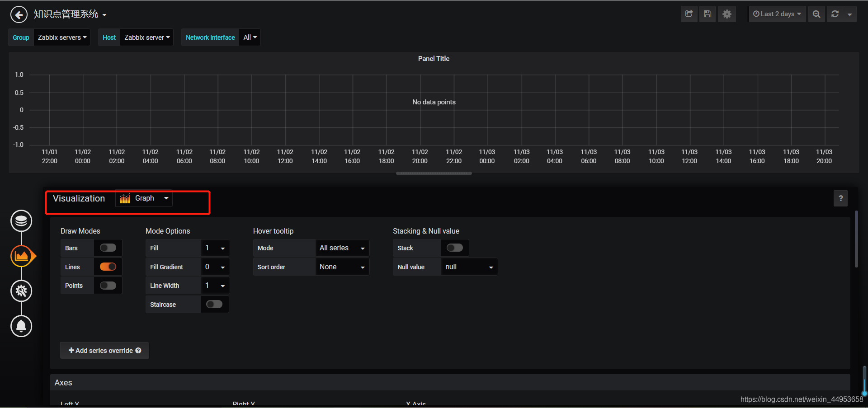The image size is (868, 408).
Task: Open the Fill Gradient dropdown
Action: pos(215,267)
